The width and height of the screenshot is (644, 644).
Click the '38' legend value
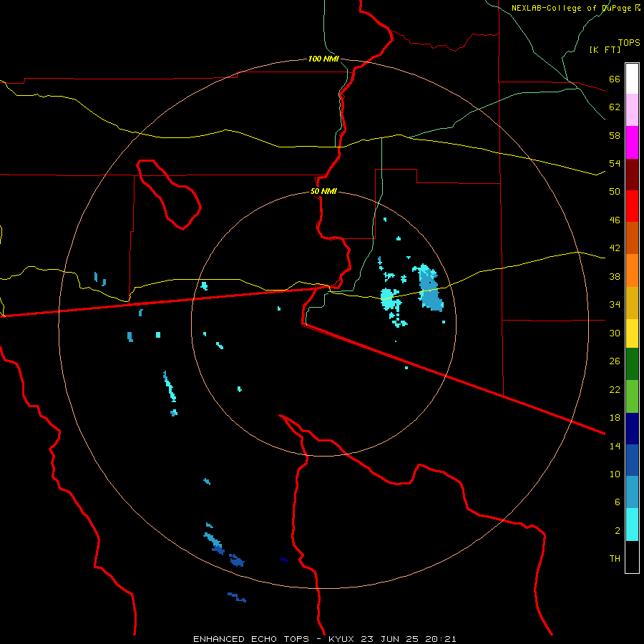[615, 276]
